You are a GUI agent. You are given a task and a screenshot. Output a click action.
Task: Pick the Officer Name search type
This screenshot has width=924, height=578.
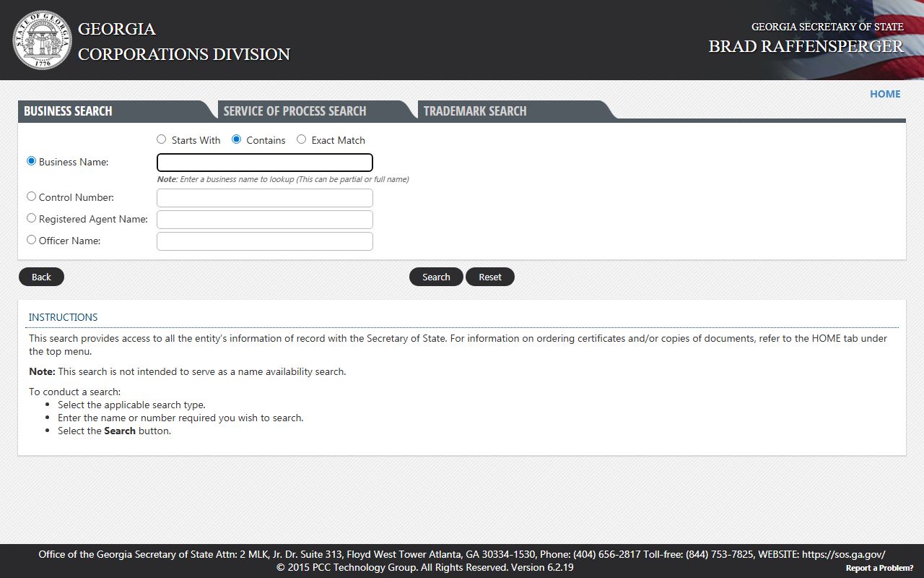click(32, 240)
